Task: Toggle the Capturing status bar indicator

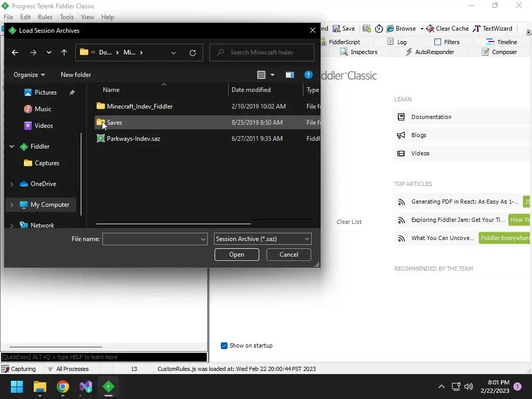Action: [x=19, y=369]
